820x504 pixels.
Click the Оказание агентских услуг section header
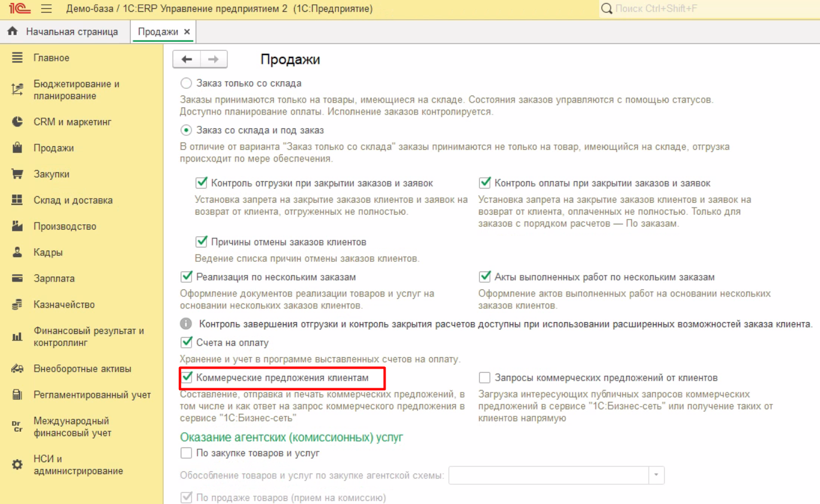[x=291, y=437]
